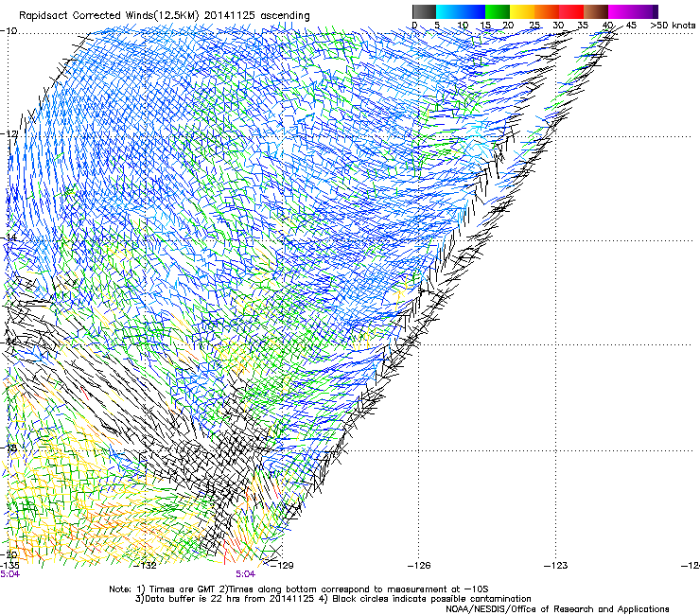Screen dimensions: 700x615
Task: Click the gray 0-5 knots color swatch
Action: coord(424,11)
